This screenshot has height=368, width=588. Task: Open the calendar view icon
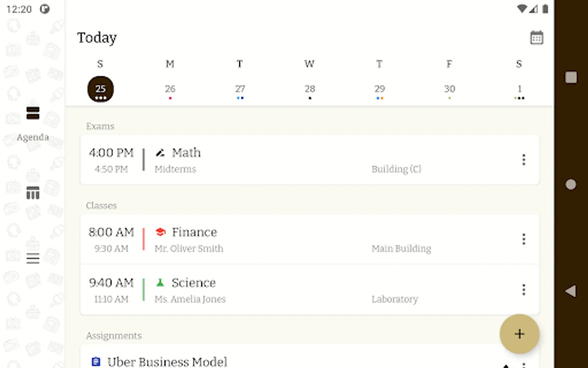coord(537,38)
